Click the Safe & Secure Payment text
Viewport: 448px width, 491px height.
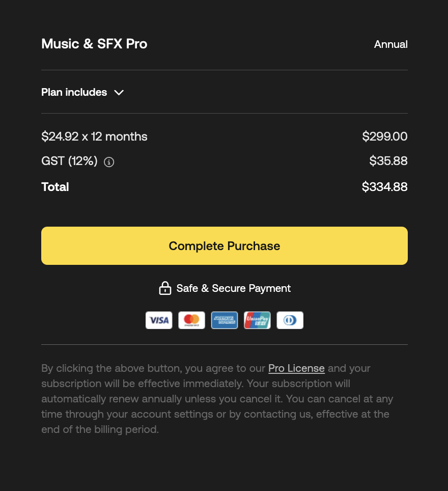(233, 288)
